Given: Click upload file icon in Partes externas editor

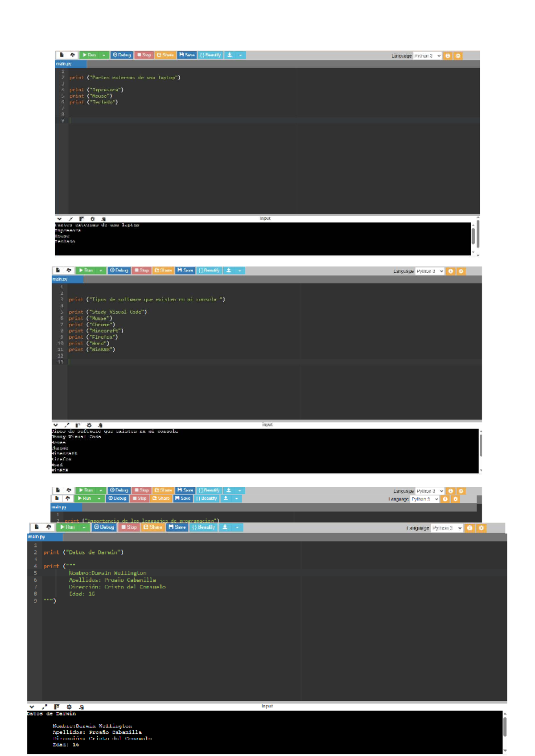Looking at the screenshot, I should coord(73,55).
